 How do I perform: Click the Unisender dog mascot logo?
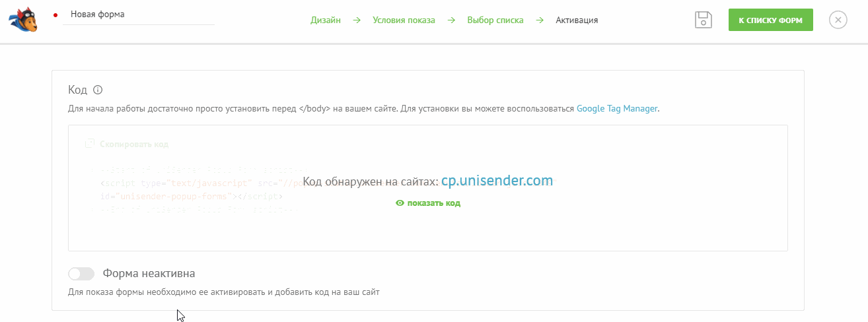click(23, 19)
